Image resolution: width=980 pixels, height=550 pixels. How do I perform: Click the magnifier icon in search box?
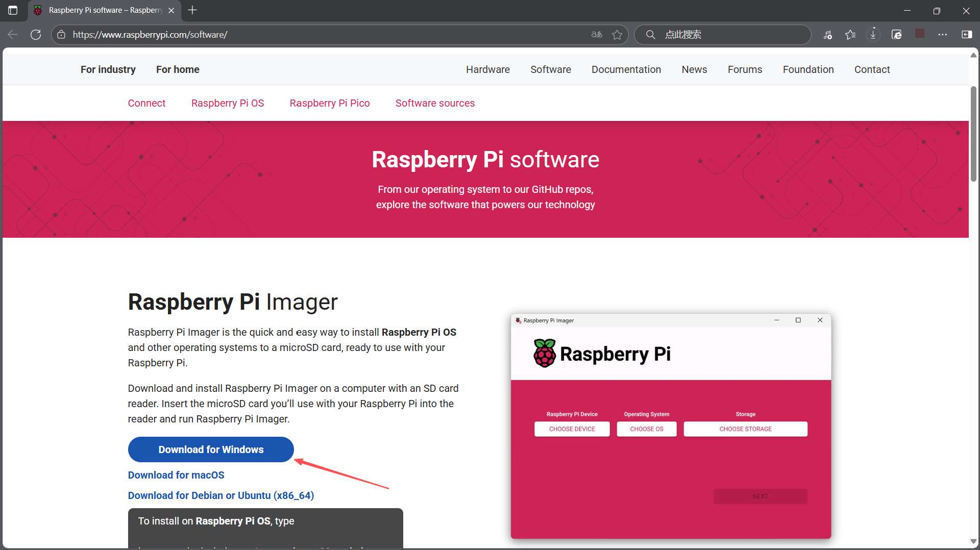pos(650,35)
